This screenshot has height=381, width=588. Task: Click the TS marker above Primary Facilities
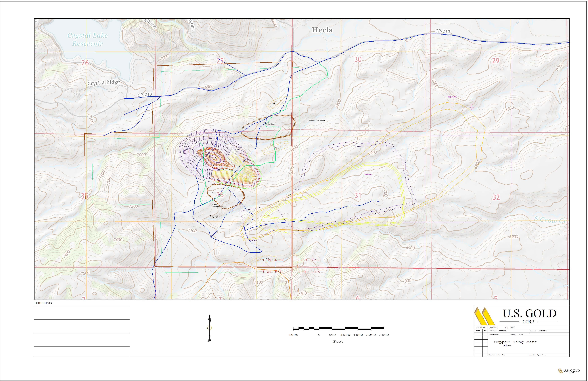[274, 104]
